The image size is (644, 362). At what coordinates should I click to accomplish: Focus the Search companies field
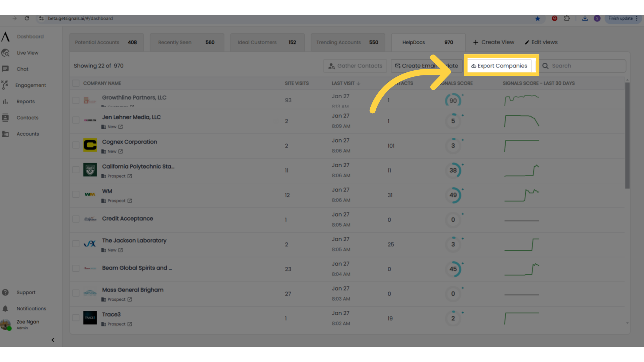click(x=584, y=66)
